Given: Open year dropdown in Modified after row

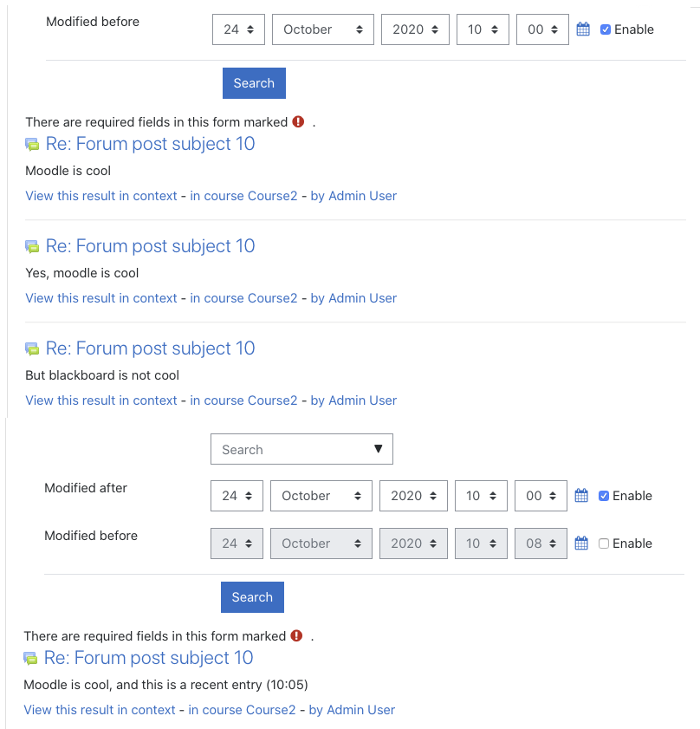Looking at the screenshot, I should [x=413, y=496].
